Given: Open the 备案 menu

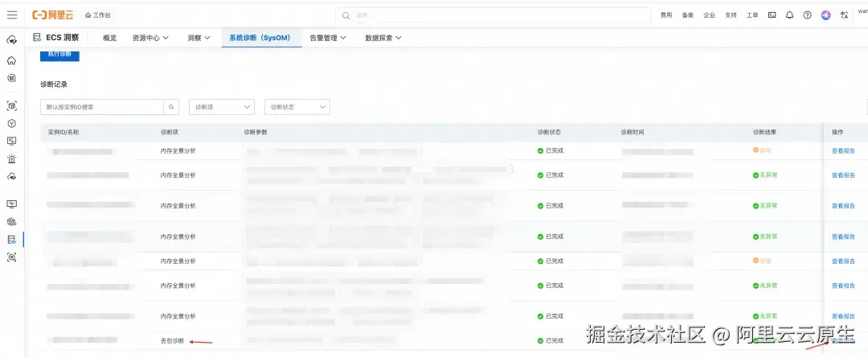Looking at the screenshot, I should [687, 15].
